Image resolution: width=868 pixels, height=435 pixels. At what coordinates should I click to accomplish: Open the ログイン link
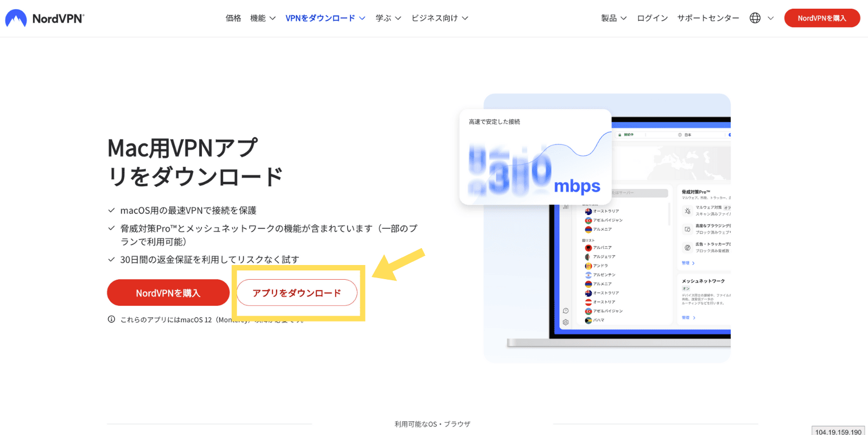tap(652, 18)
